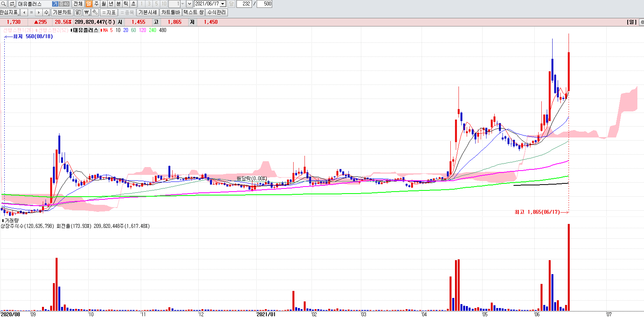Click the high price 1,865 in header
This screenshot has width=644, height=317.
[175, 22]
